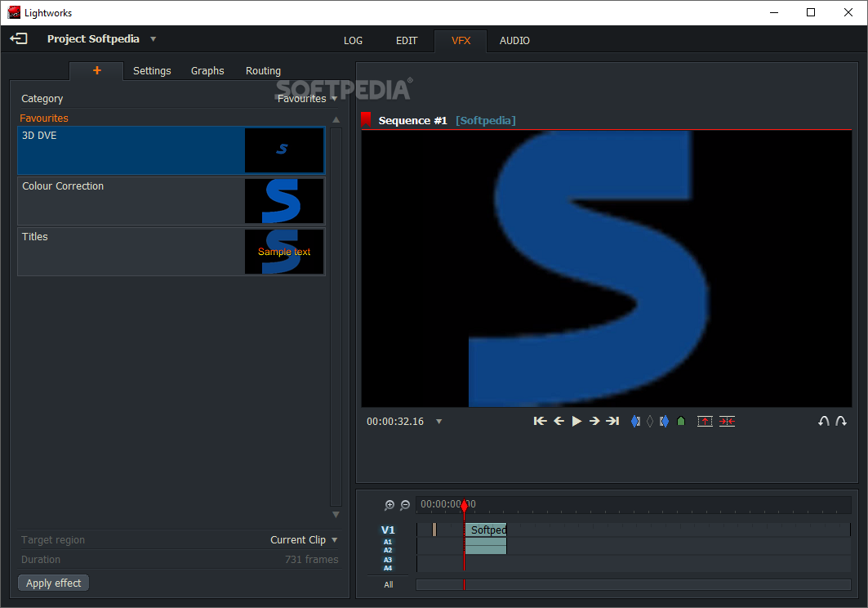Open the add effects (+) tab
The height and width of the screenshot is (608, 868).
(97, 70)
